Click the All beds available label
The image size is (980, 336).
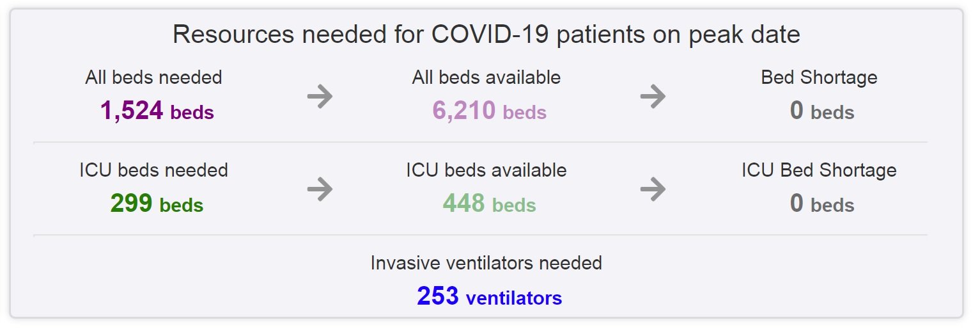click(x=486, y=77)
